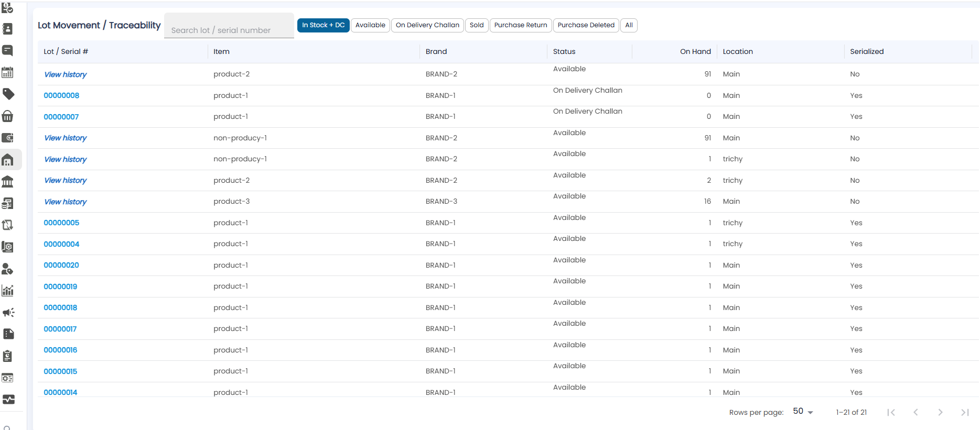Click the lot / serial number search field

click(229, 26)
